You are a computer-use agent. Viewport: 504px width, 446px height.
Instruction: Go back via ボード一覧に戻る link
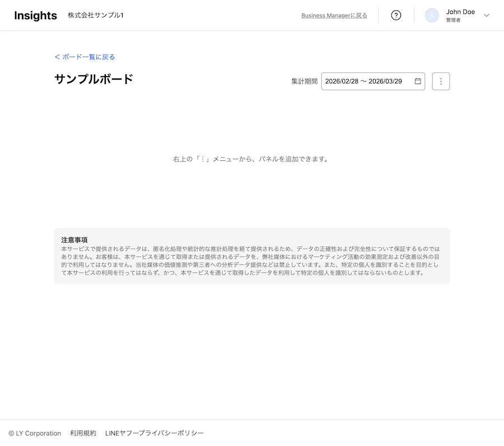(x=88, y=57)
